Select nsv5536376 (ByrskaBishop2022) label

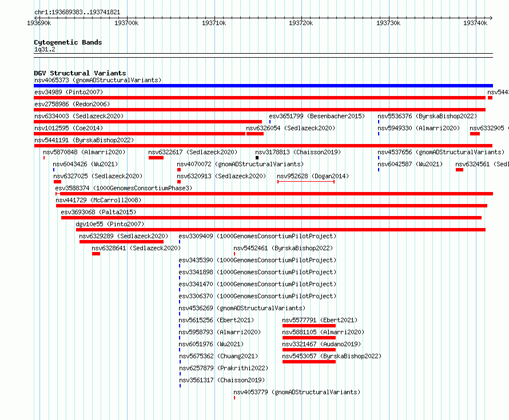click(427, 116)
